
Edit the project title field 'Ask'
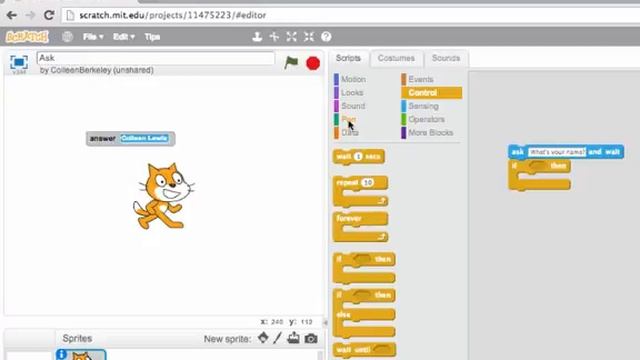click(156, 58)
